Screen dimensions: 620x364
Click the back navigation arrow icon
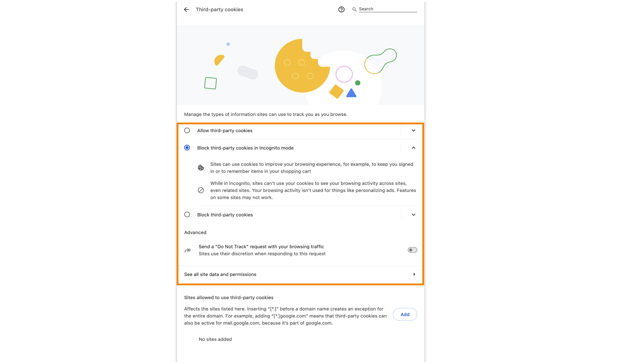pos(186,9)
